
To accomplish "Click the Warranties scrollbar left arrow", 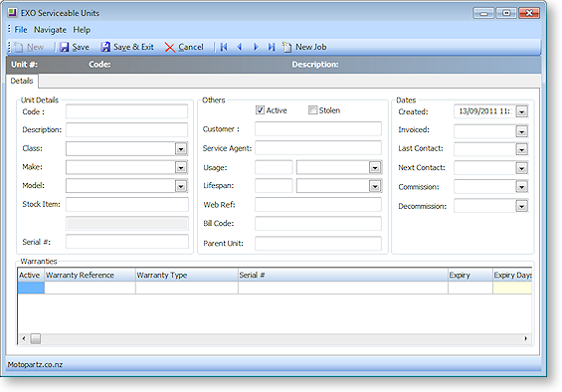I will 24,338.
